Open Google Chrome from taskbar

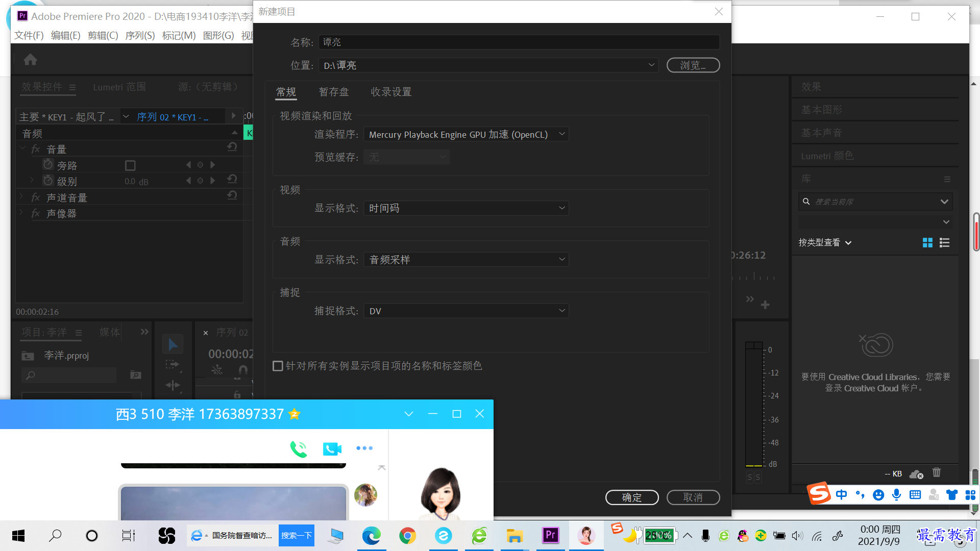[x=407, y=536]
